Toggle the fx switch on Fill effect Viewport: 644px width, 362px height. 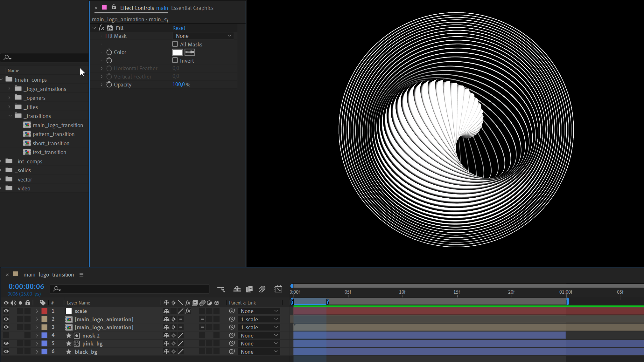[x=101, y=28]
